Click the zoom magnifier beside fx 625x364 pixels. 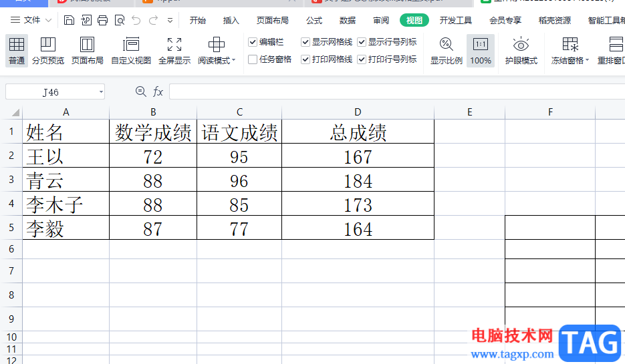pos(140,92)
